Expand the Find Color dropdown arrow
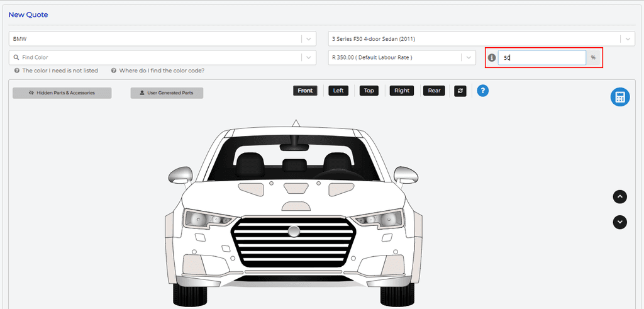644x309 pixels. 308,57
